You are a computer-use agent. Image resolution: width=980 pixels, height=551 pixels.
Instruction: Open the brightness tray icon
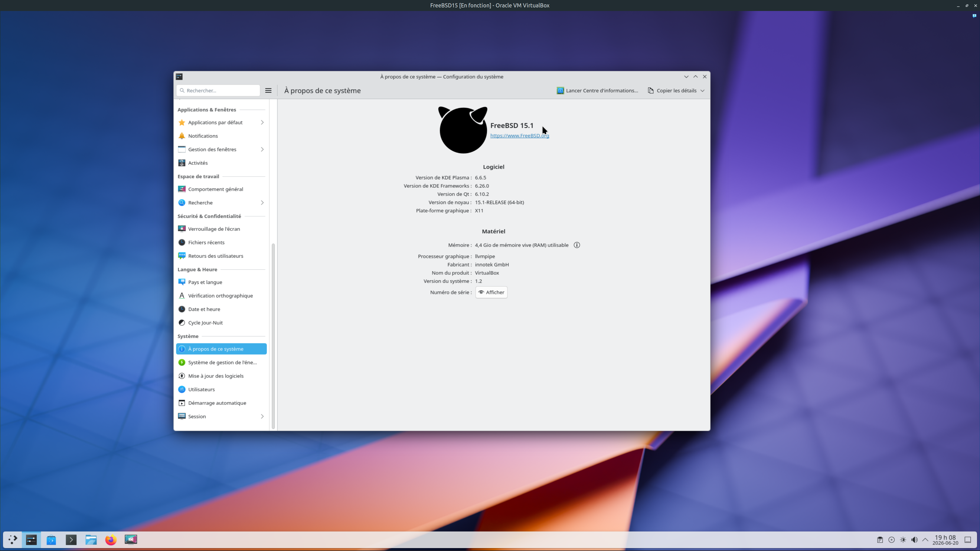(903, 540)
